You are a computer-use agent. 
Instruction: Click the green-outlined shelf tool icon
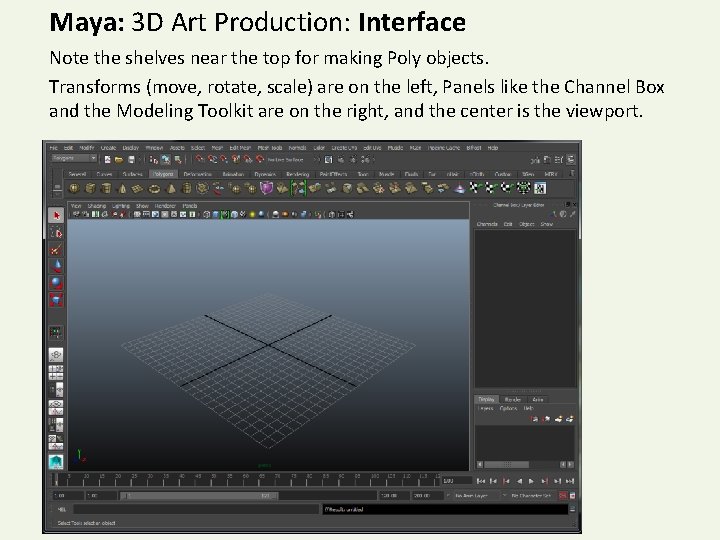tap(298, 188)
